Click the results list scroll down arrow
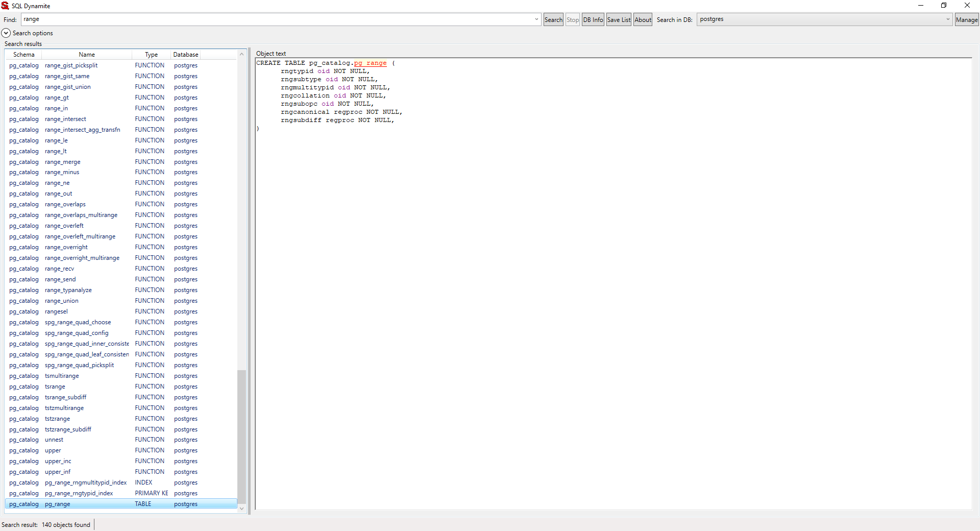The height and width of the screenshot is (531, 980). [241, 509]
